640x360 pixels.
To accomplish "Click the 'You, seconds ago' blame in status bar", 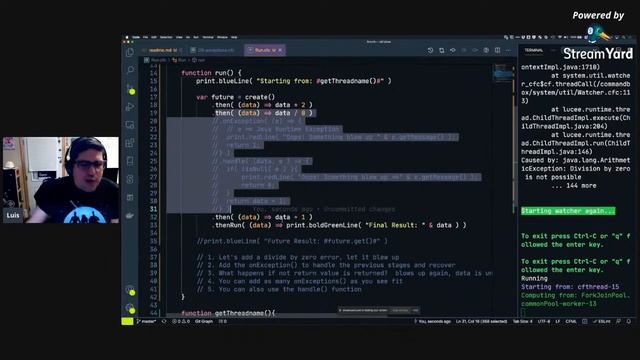I will (433, 322).
